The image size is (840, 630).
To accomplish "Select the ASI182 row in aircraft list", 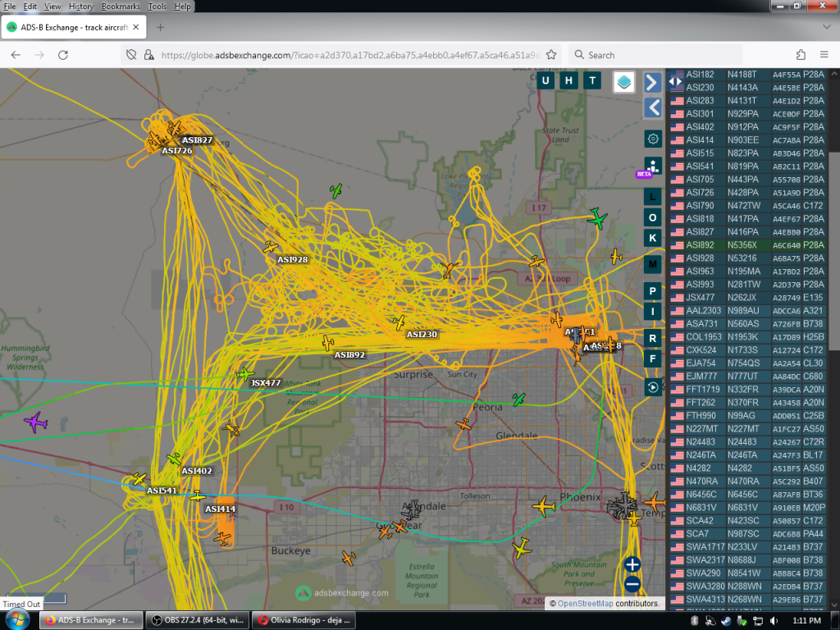I will (747, 75).
